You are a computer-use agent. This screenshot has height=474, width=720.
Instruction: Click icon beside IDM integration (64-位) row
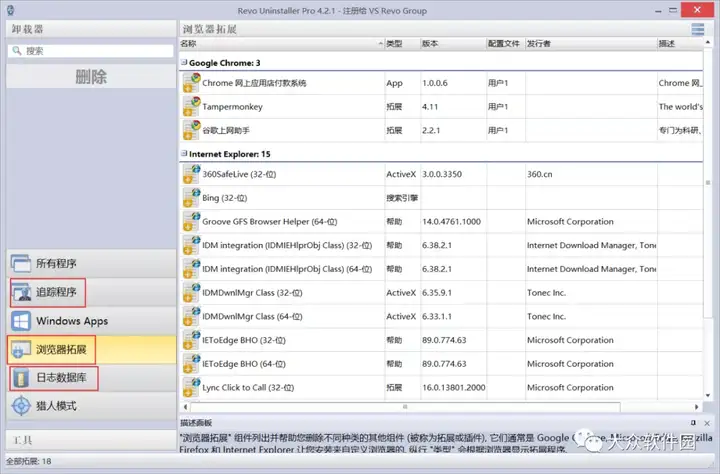191,269
